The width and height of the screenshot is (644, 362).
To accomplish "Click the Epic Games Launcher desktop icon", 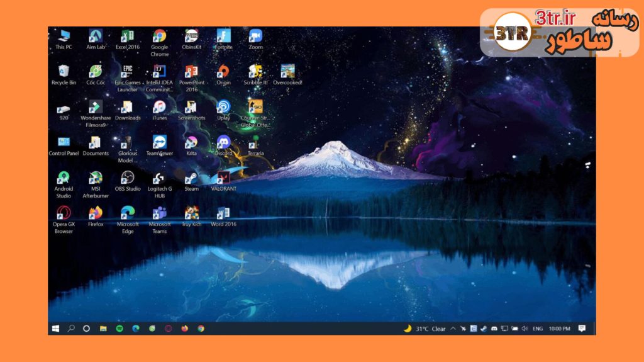I will tap(128, 72).
